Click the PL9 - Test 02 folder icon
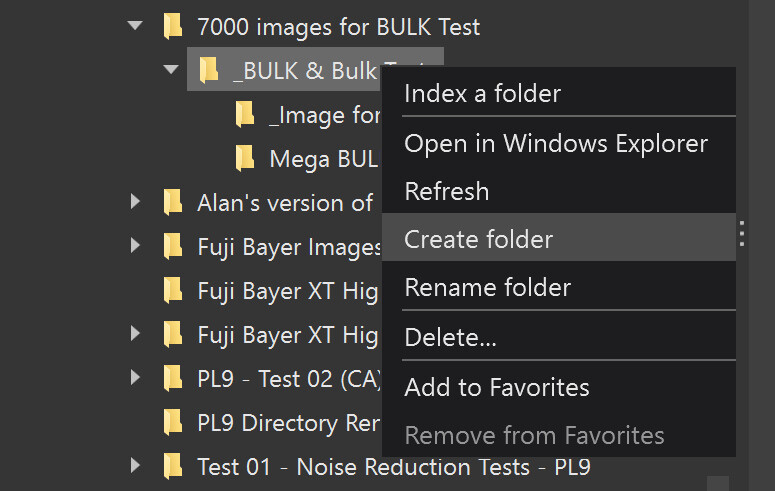This screenshot has width=775, height=491. (173, 379)
